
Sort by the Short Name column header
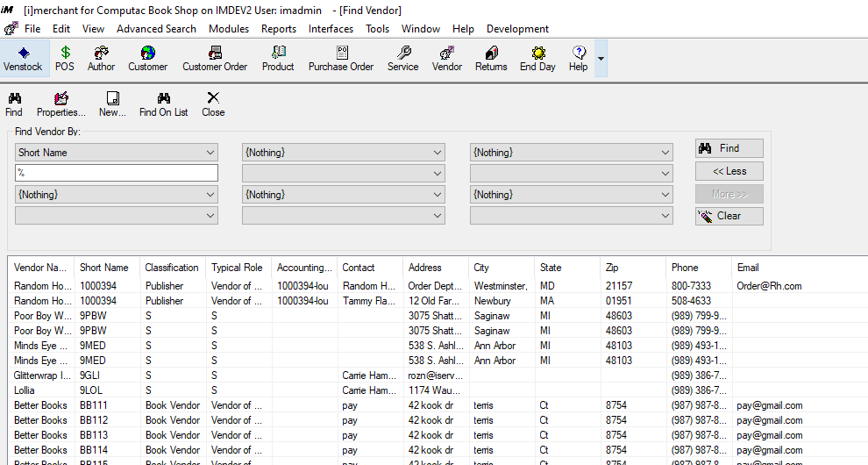point(107,267)
